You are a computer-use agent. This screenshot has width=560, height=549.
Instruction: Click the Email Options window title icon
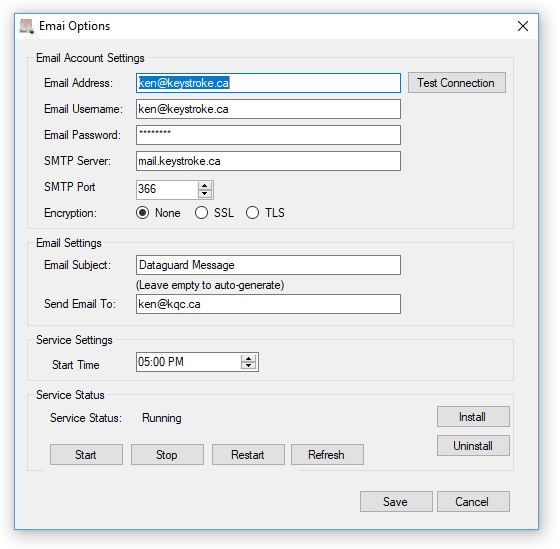tap(27, 26)
